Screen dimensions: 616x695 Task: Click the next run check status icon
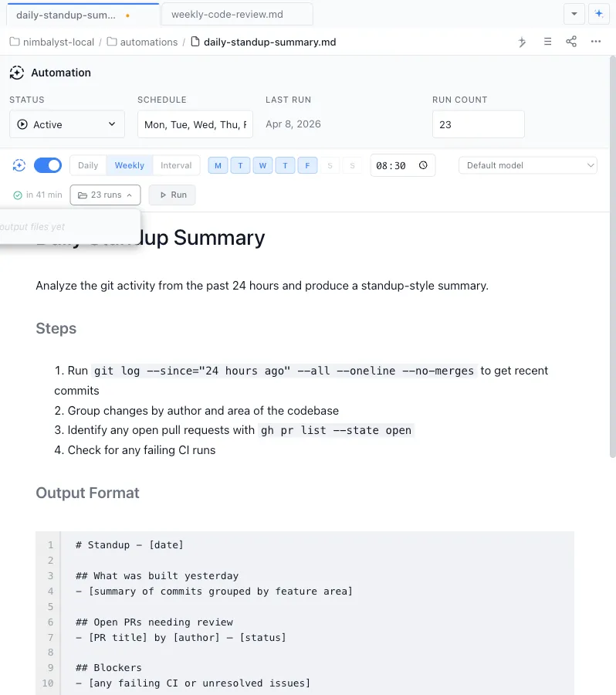click(x=18, y=195)
